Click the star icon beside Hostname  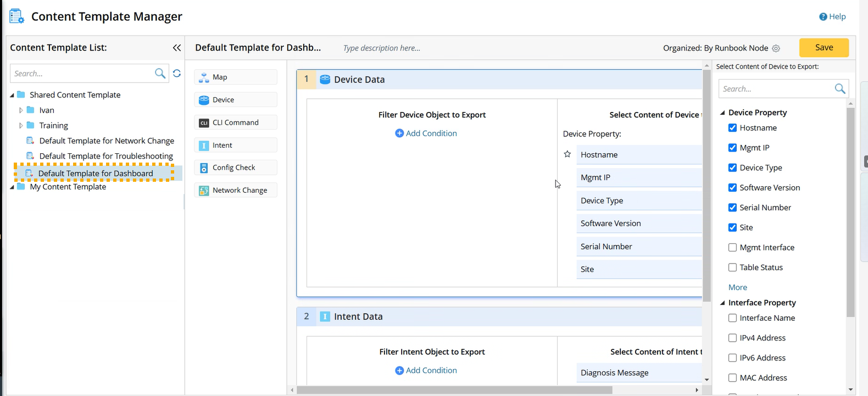[567, 154]
